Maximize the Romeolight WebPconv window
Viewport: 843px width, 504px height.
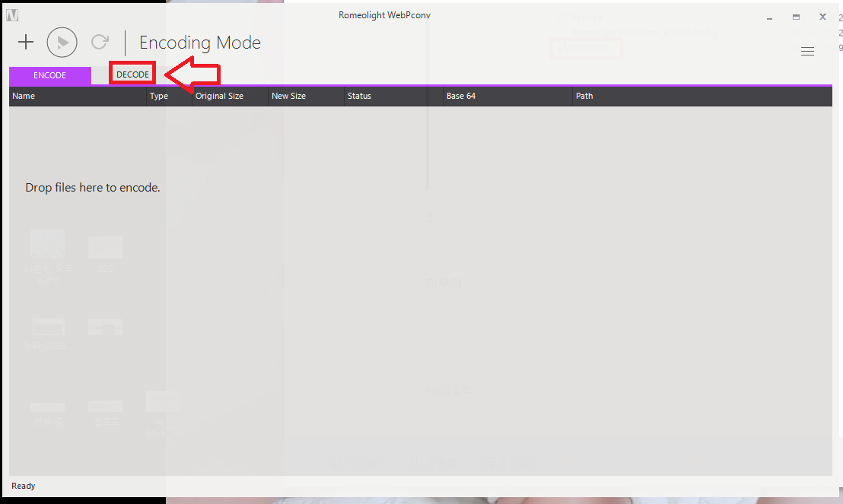coord(796,17)
